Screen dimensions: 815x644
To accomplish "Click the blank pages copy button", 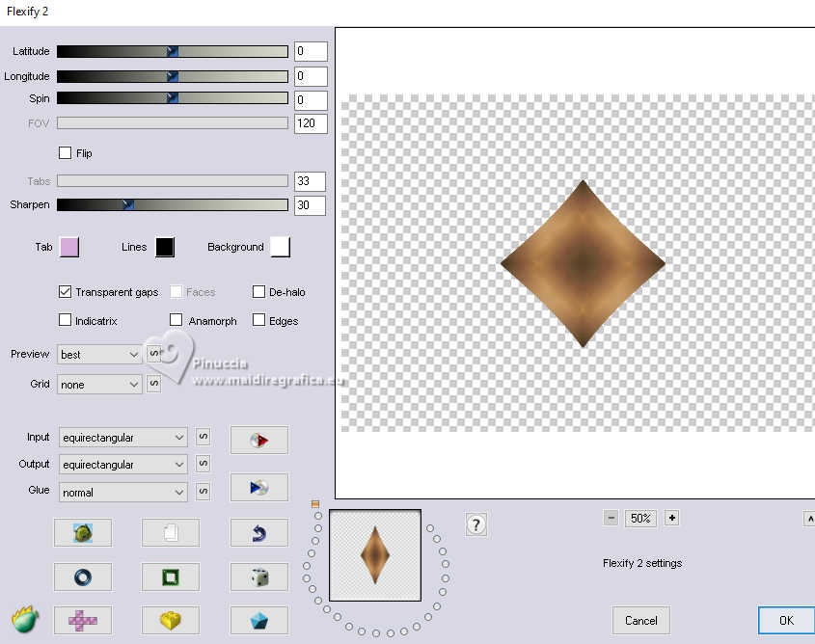I will point(171,532).
